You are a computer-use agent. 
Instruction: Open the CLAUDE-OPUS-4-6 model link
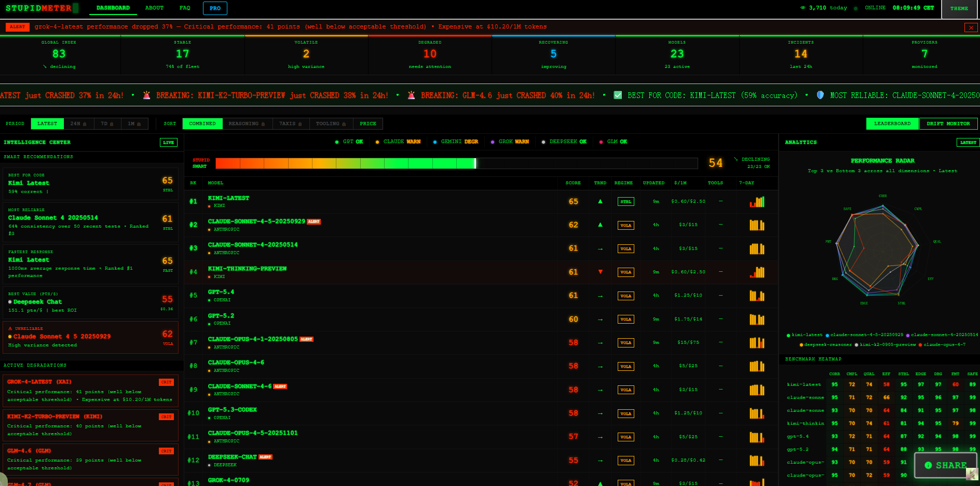236,363
